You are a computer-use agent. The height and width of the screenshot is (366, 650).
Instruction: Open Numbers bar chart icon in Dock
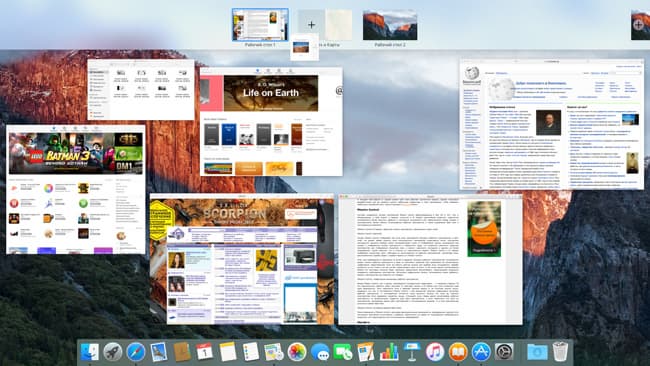tap(389, 352)
